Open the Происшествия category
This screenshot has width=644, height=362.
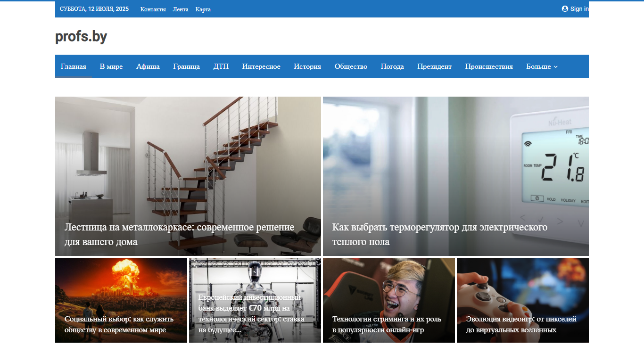tap(489, 66)
